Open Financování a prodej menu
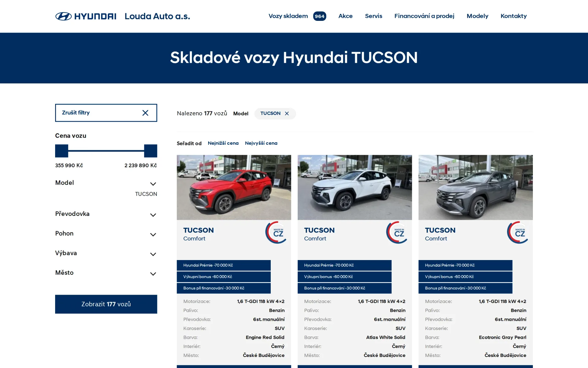The height and width of the screenshot is (368, 588). click(x=424, y=16)
